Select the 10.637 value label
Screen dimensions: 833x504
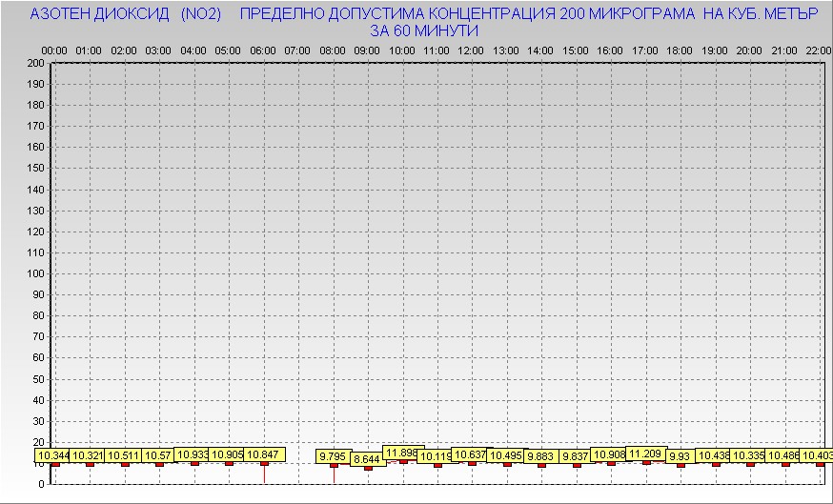point(470,454)
